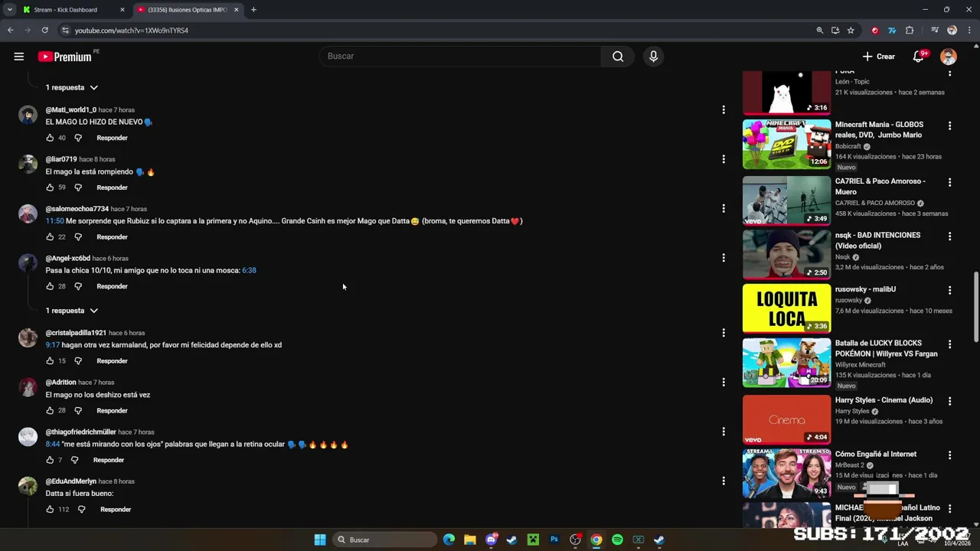Open options menu for @liar0719 comment

pyautogui.click(x=724, y=159)
